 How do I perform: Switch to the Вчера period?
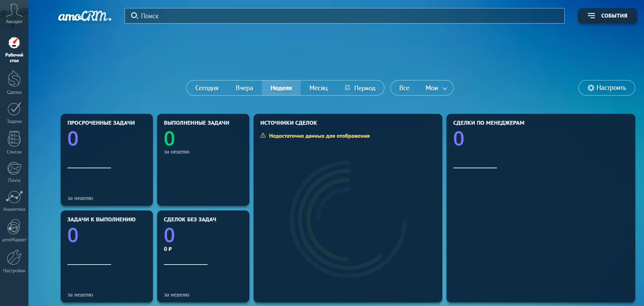pyautogui.click(x=244, y=88)
